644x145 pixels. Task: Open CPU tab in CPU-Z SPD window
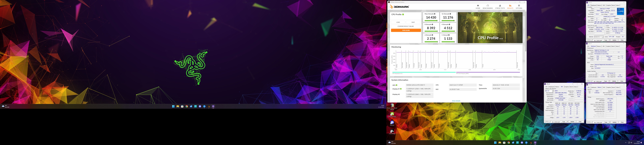(x=546, y=87)
